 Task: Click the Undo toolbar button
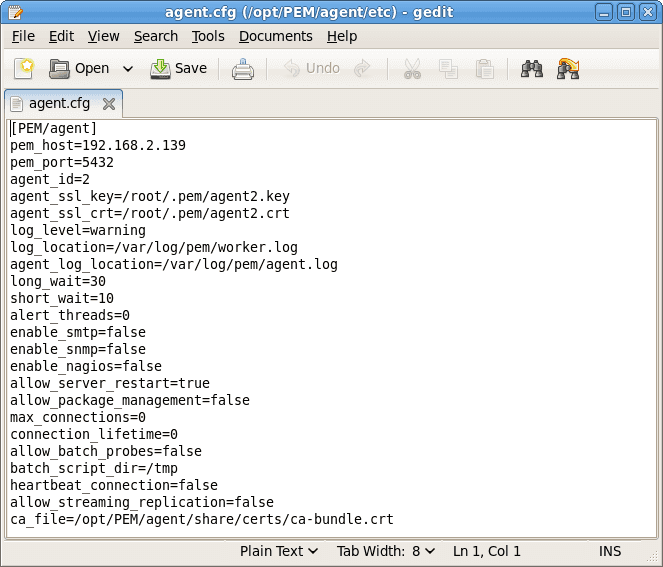coord(311,69)
